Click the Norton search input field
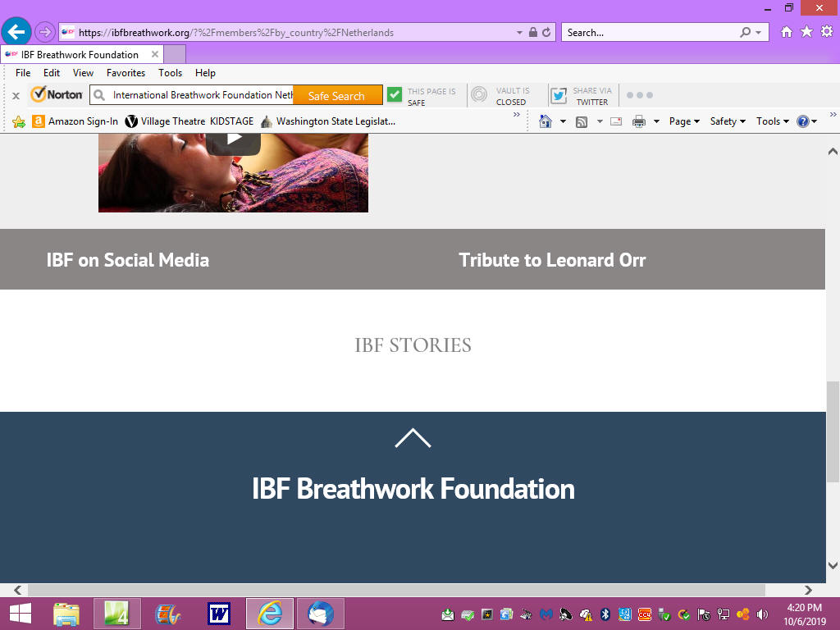Image resolution: width=840 pixels, height=630 pixels. pyautogui.click(x=192, y=95)
